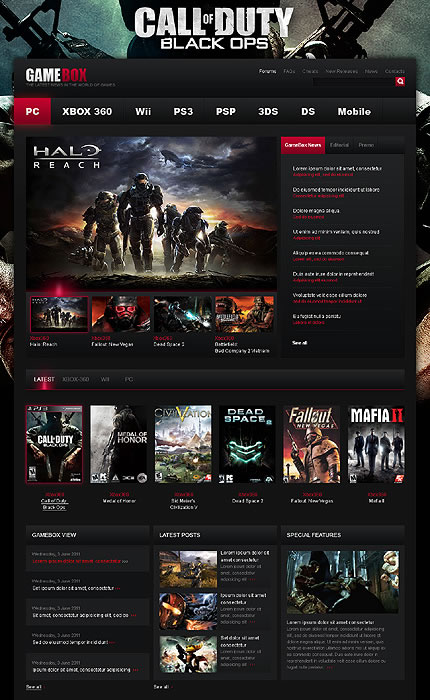Screen dimensions: 430x700
Task: Open the FAQs header link
Action: pyautogui.click(x=289, y=71)
